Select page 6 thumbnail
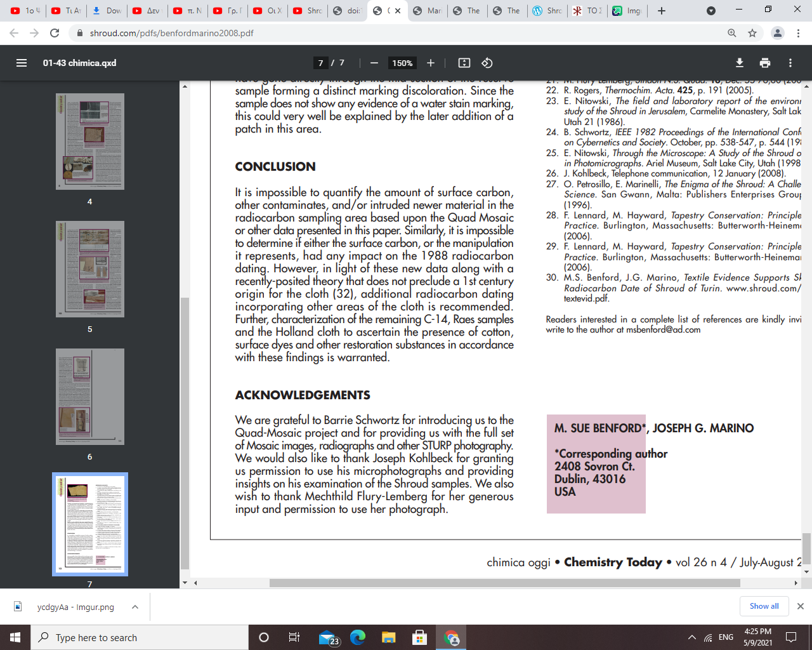The width and height of the screenshot is (812, 650). pyautogui.click(x=90, y=397)
